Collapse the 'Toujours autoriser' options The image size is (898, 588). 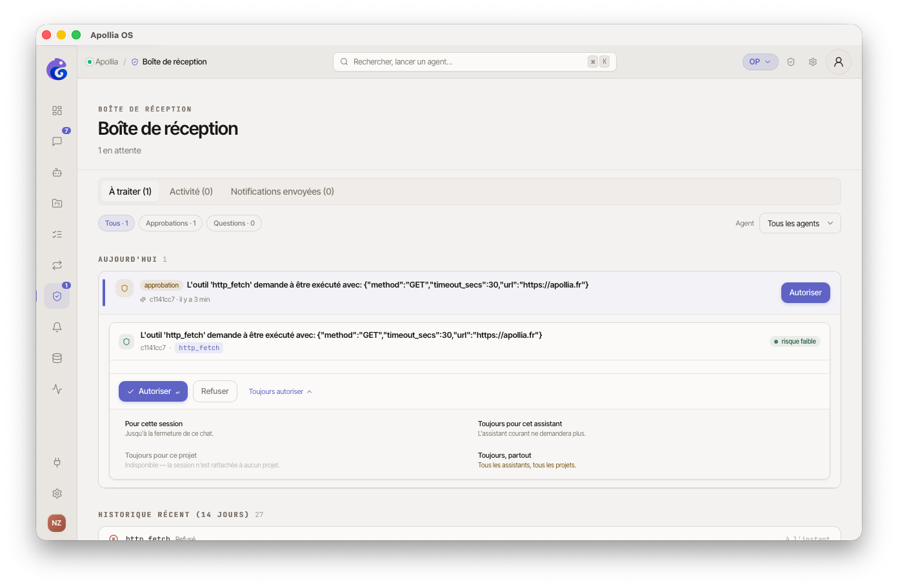point(281,391)
